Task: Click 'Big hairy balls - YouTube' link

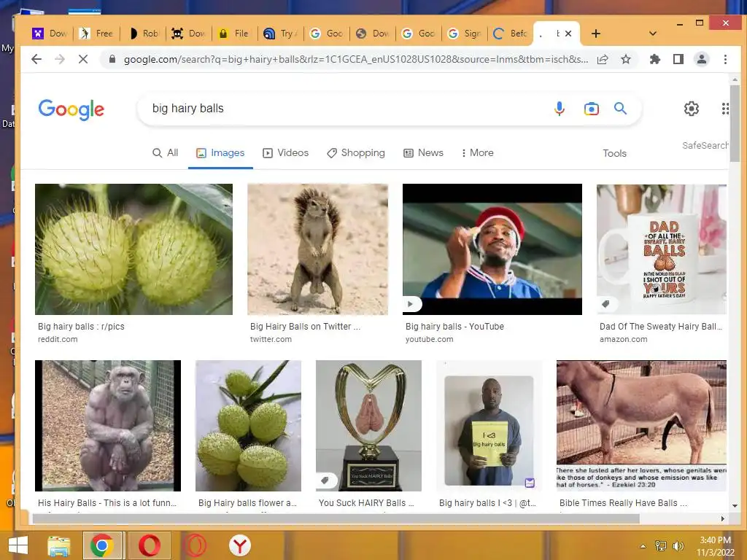Action: coord(454,327)
